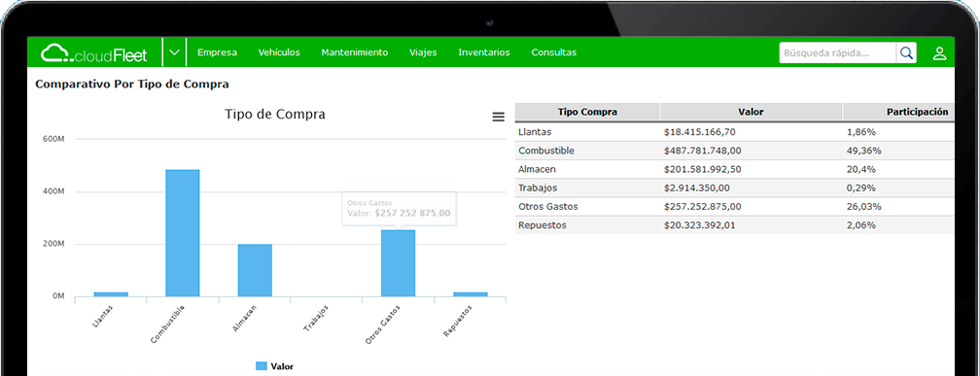
Task: Open the Consultas menu
Action: tap(554, 52)
